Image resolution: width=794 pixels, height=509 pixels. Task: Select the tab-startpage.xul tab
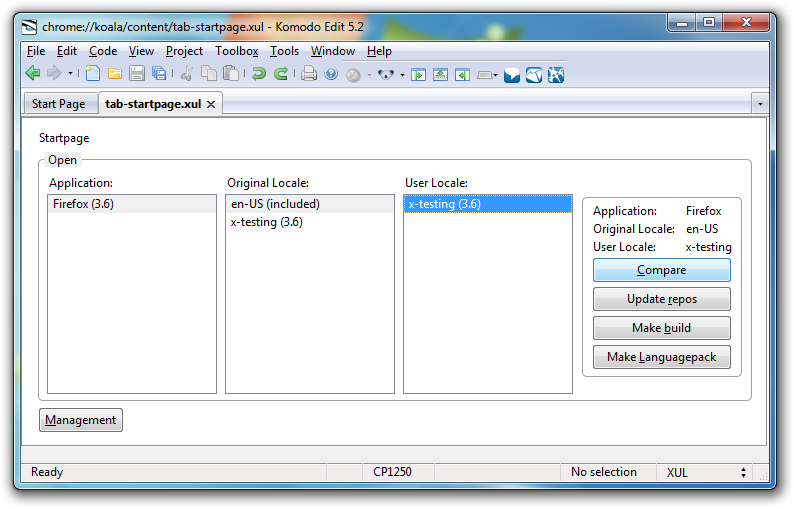153,104
